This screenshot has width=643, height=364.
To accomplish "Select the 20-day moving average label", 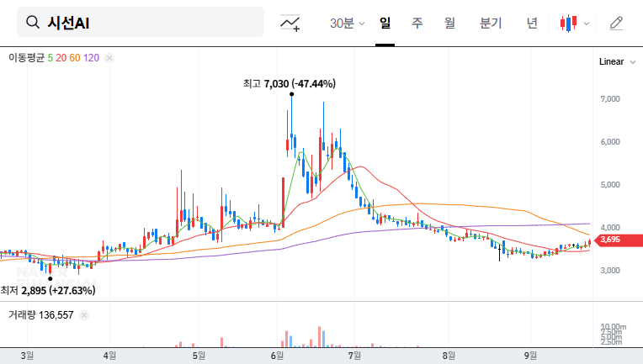I will tap(61, 58).
